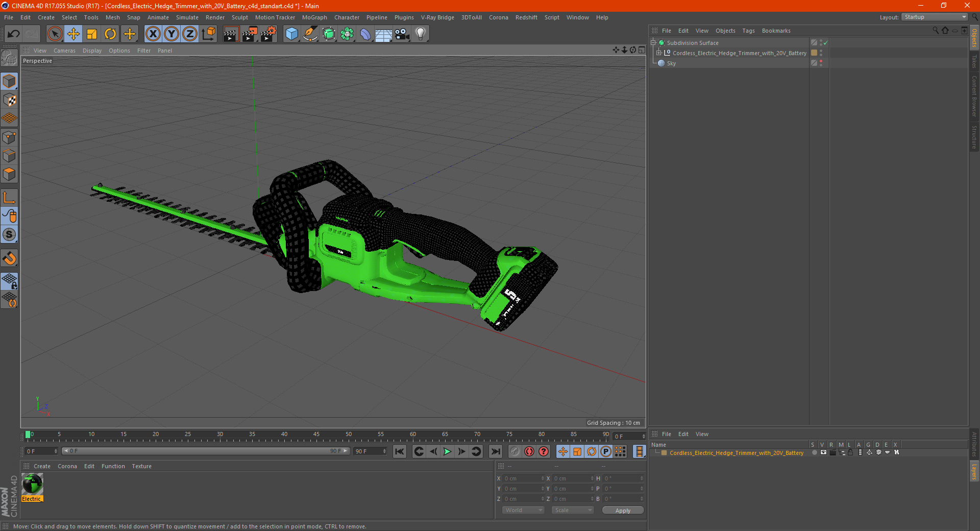The image size is (980, 531).
Task: Click Make Editable icon in left sidebar
Action: point(9,58)
